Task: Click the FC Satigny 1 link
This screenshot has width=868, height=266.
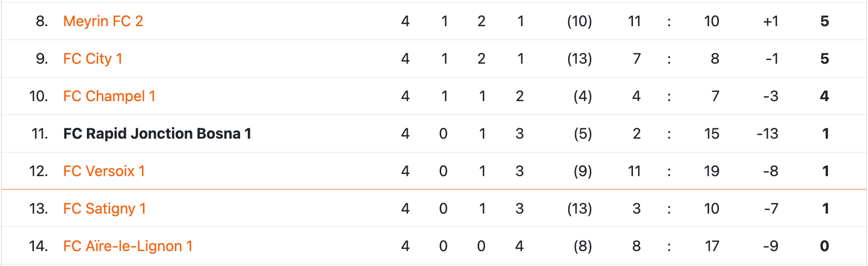Action: [x=104, y=208]
